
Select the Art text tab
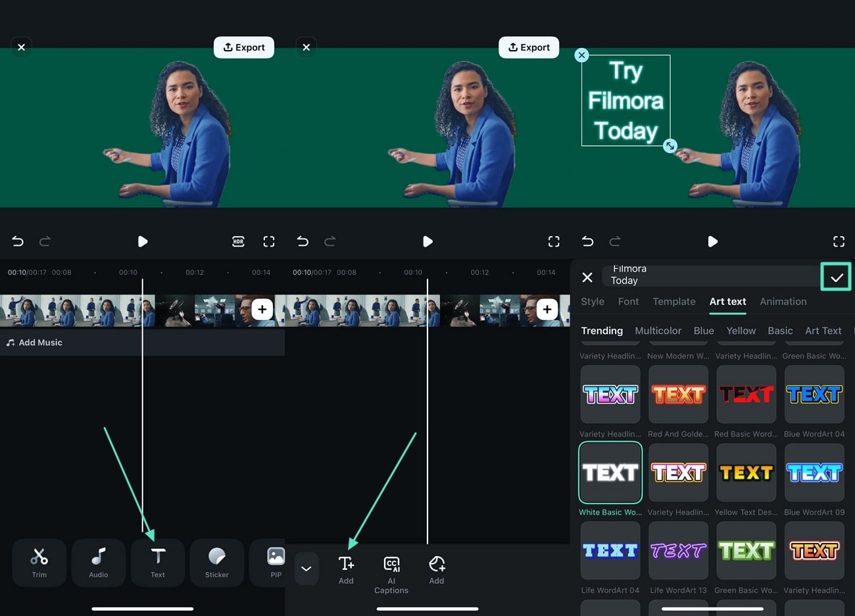click(x=727, y=301)
